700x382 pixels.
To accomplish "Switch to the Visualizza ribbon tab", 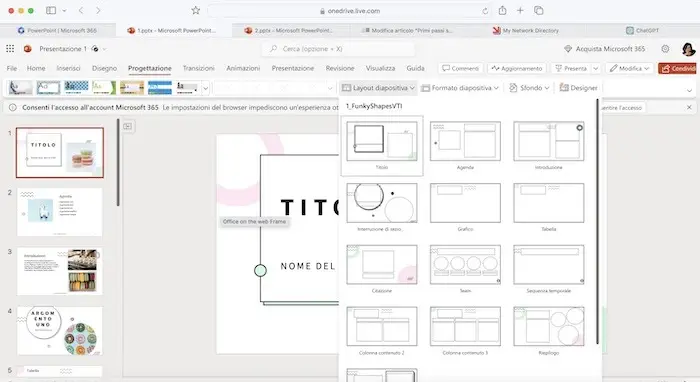I will click(x=380, y=68).
